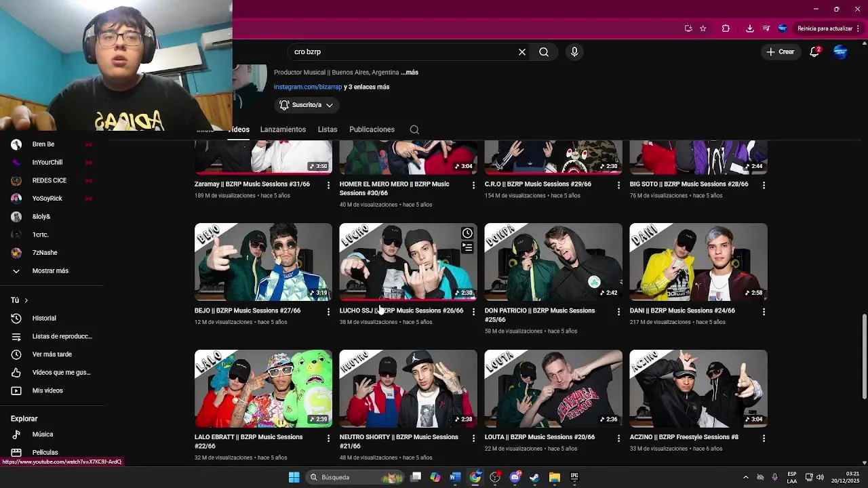Open DON PATRICIO Sessions #25 thumbnail

pyautogui.click(x=553, y=262)
